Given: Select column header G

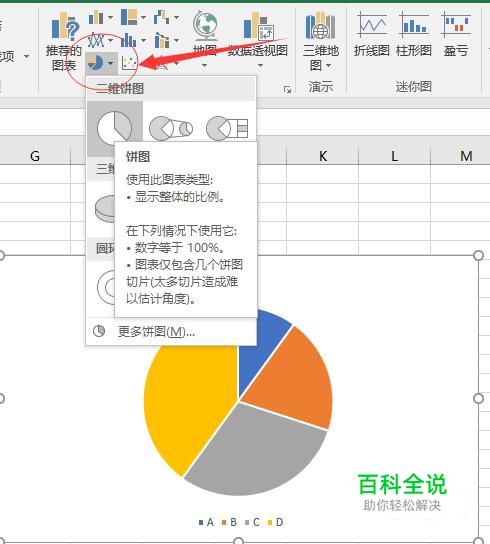Looking at the screenshot, I should point(35,156).
